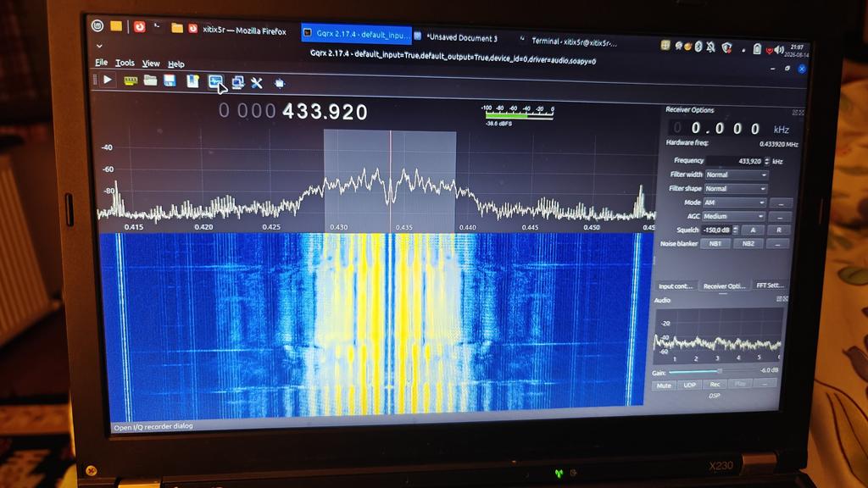Screen dimensions: 868x488
Task: Click the Rec audio button
Action: [x=715, y=384]
